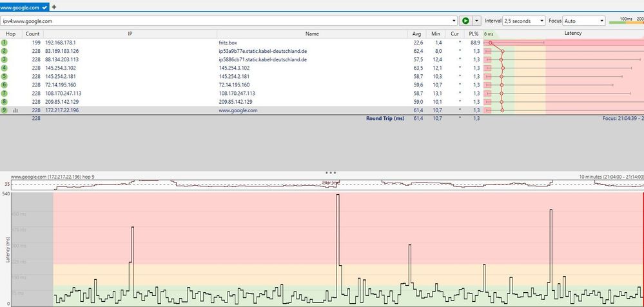This screenshot has width=644, height=307.
Task: Click the latency color scale legend bar
Action: pyautogui.click(x=626, y=22)
